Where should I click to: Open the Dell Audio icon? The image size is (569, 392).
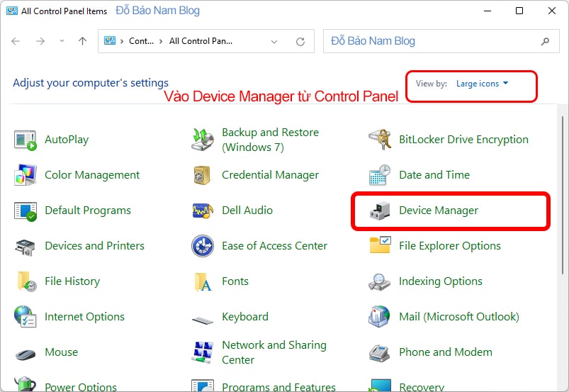(203, 211)
